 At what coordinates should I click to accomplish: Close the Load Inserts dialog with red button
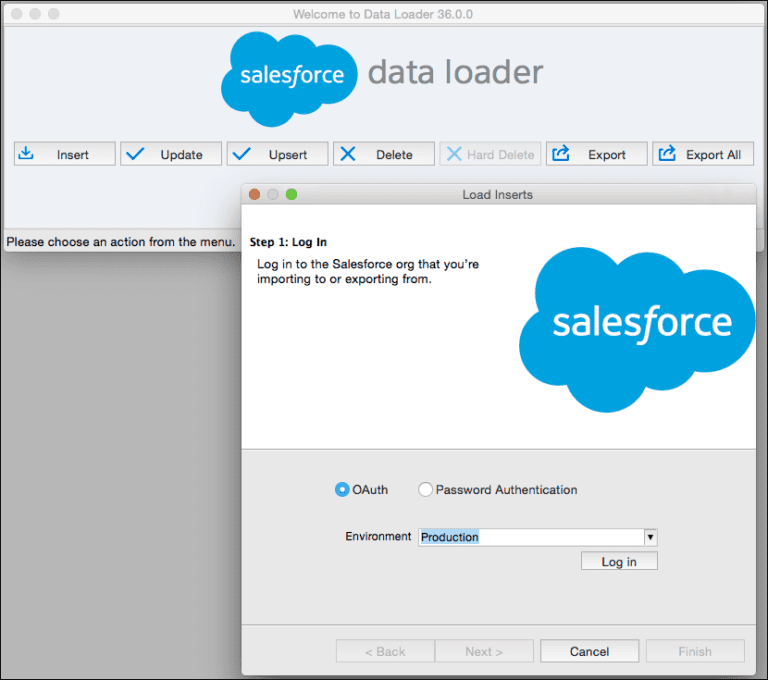point(255,194)
